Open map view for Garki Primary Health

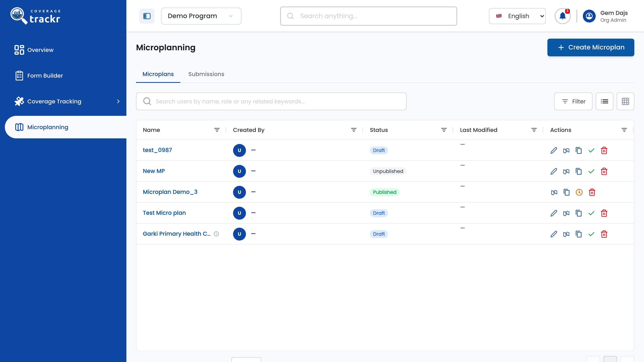point(566,234)
